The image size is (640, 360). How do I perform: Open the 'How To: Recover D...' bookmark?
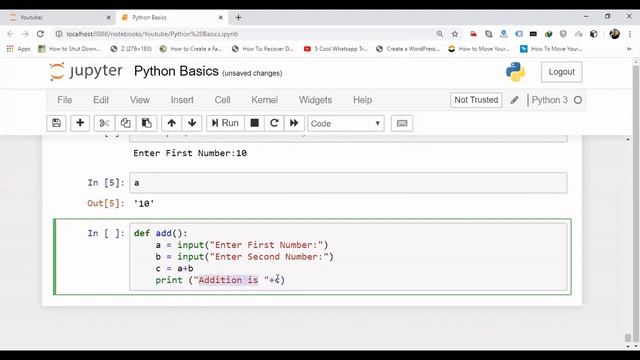(263, 49)
